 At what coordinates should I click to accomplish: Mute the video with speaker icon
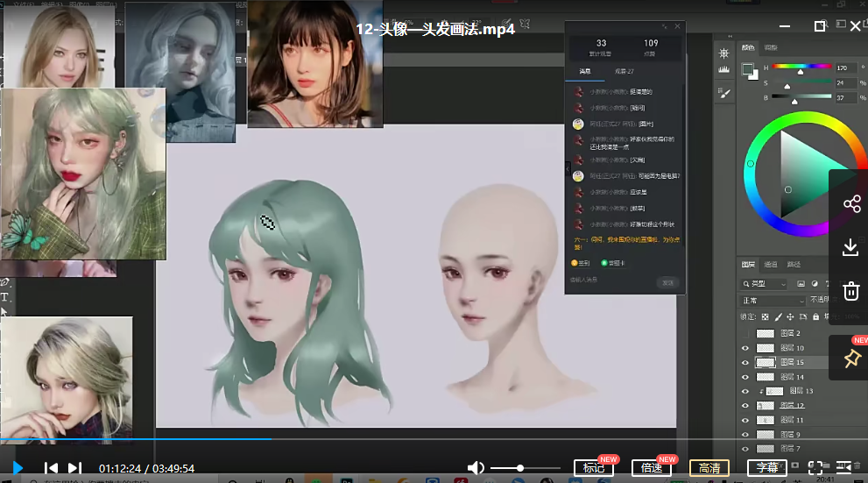(476, 468)
